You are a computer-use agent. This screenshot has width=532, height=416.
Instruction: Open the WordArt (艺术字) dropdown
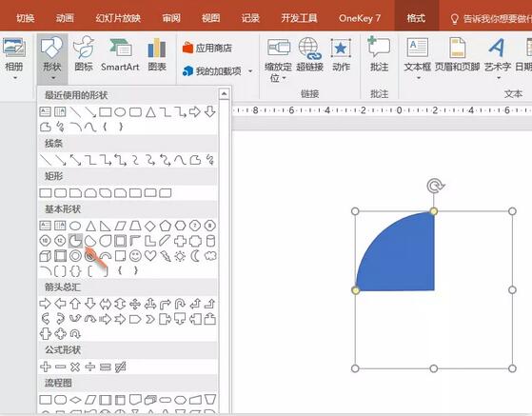(498, 59)
